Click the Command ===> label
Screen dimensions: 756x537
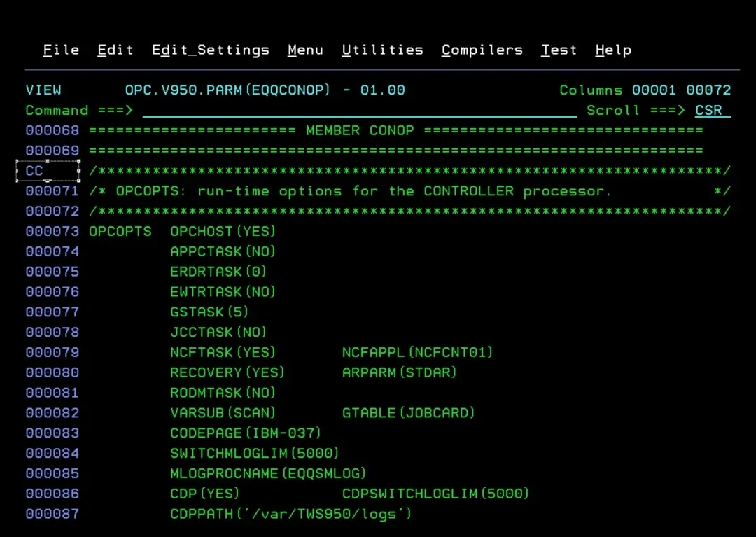click(79, 111)
